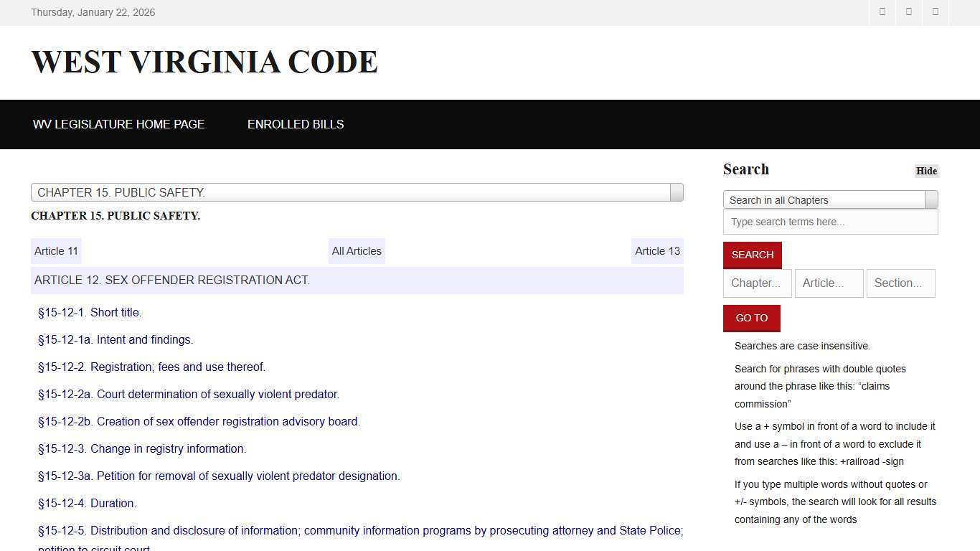The height and width of the screenshot is (551, 980).
Task: Click the rightmost header icon top right
Action: coord(935,11)
